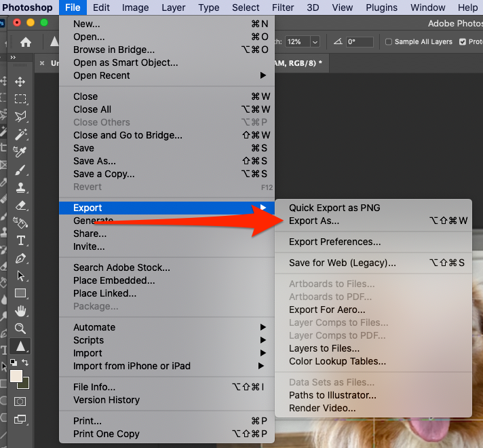Expand the Import submenu
The height and width of the screenshot is (448, 483).
click(x=167, y=353)
